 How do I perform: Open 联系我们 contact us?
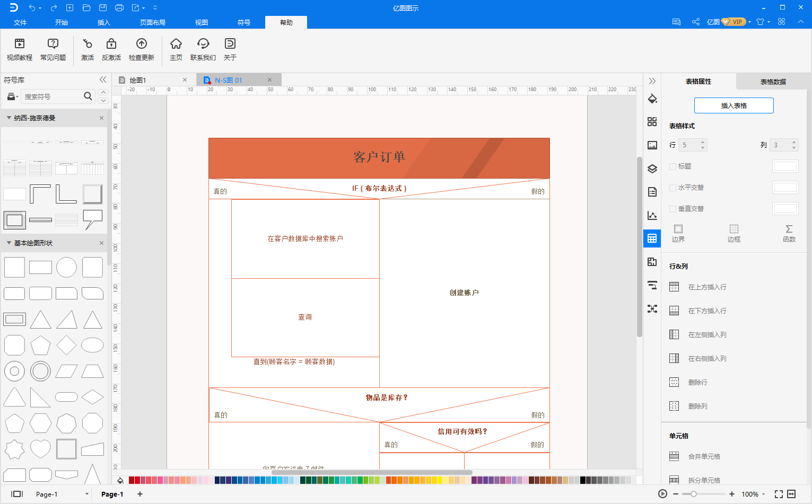click(x=203, y=50)
